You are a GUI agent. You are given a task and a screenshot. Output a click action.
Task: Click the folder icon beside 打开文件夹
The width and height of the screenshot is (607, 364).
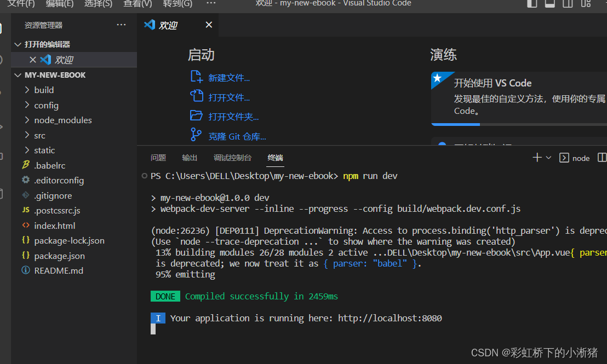pos(197,115)
